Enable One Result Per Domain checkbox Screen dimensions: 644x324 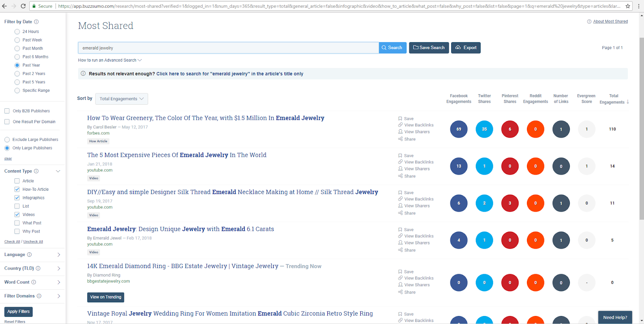[7, 122]
